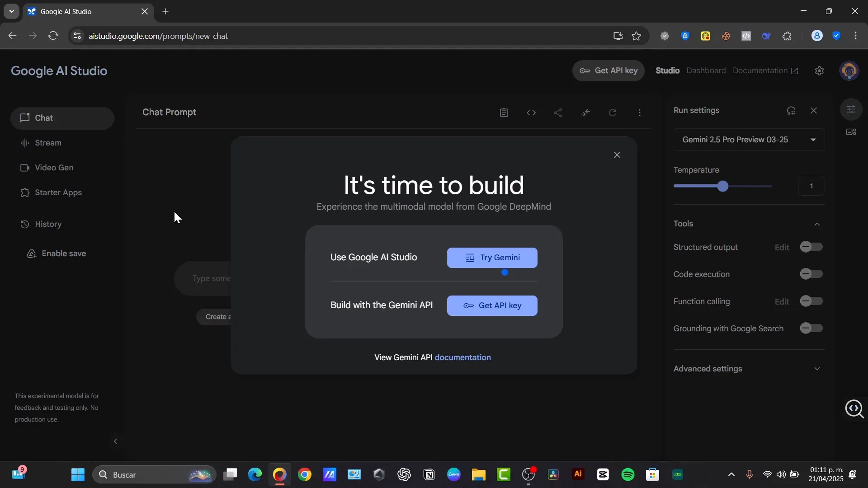868x488 pixels.
Task: Enable Grounding with Google Search
Action: (811, 328)
